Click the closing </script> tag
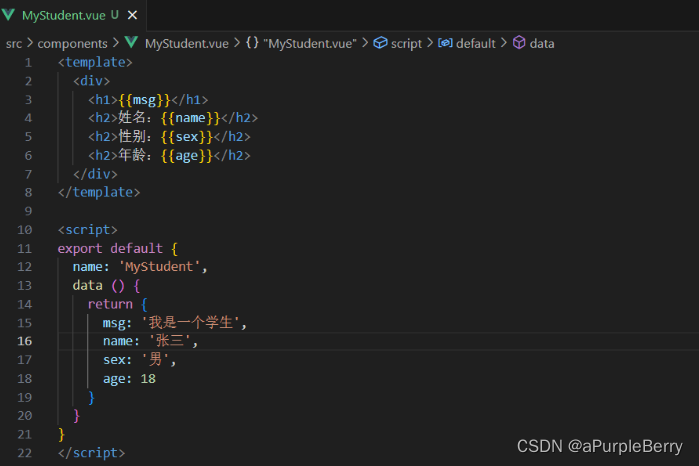 (x=91, y=453)
